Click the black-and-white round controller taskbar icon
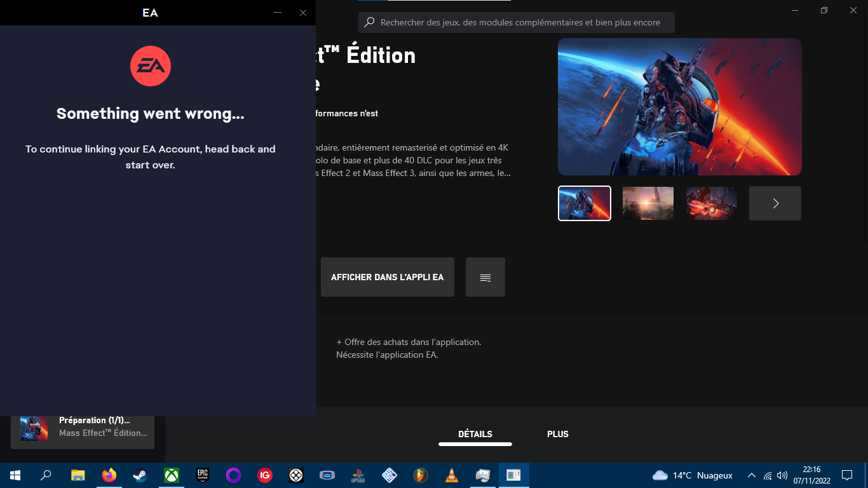 pos(295,475)
